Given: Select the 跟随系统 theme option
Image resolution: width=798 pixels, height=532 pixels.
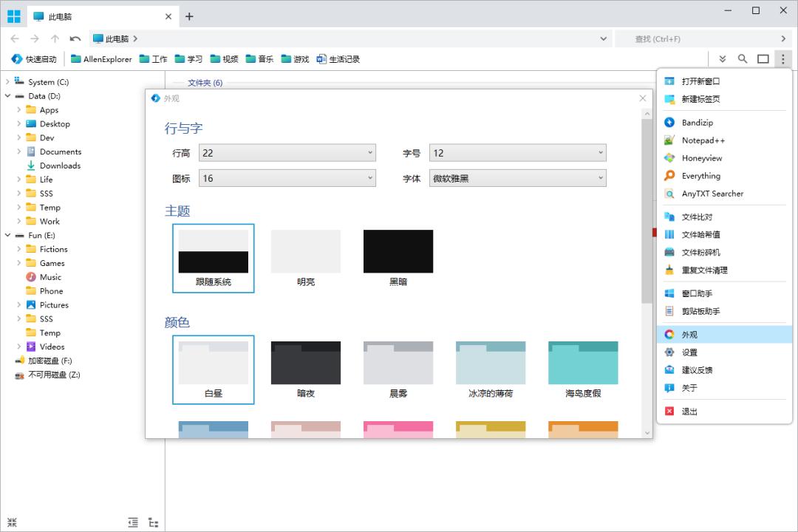Looking at the screenshot, I should [x=214, y=251].
